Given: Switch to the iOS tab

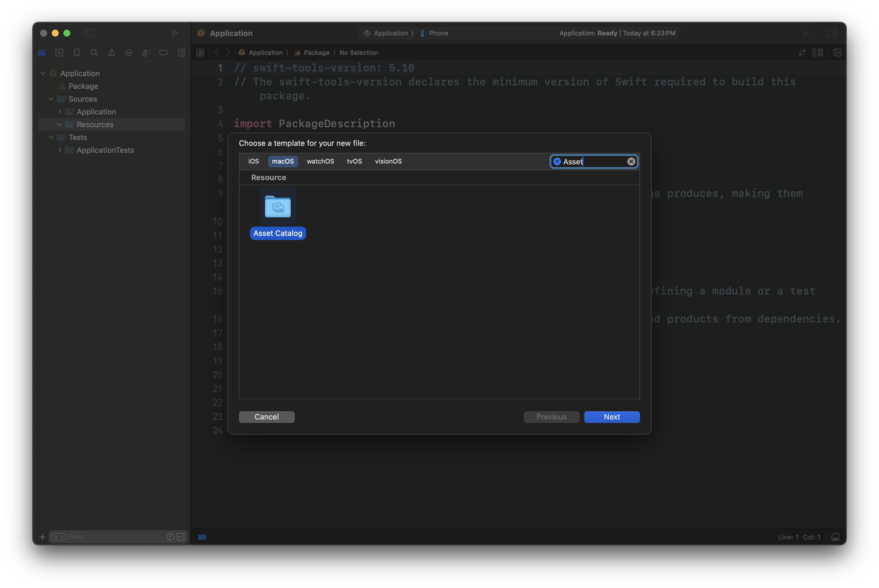Looking at the screenshot, I should (253, 161).
